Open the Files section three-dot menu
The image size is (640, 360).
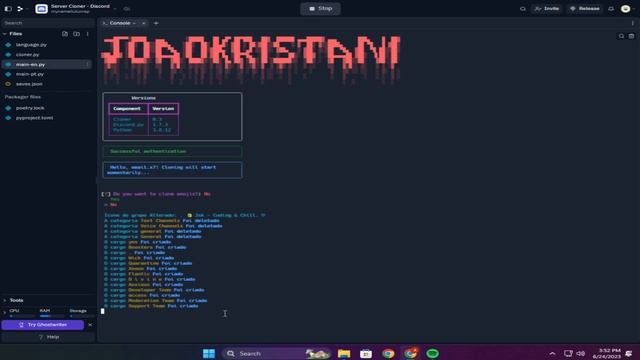pyautogui.click(x=87, y=34)
